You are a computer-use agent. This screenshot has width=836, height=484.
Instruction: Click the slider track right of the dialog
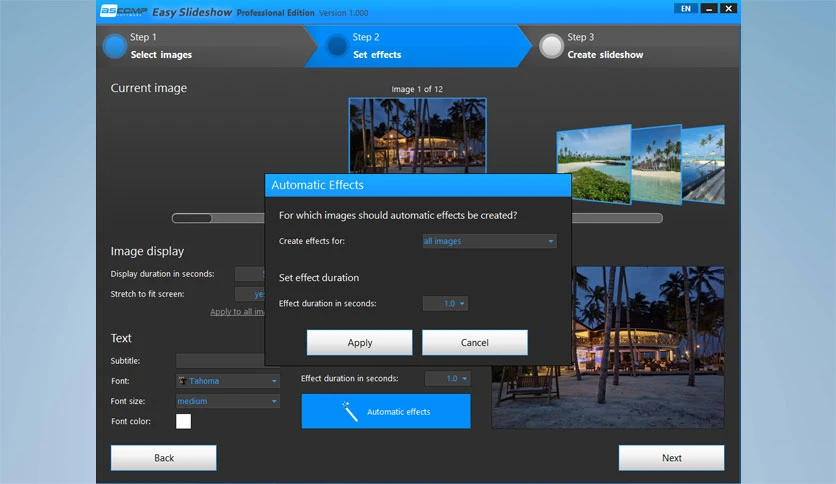(x=617, y=218)
